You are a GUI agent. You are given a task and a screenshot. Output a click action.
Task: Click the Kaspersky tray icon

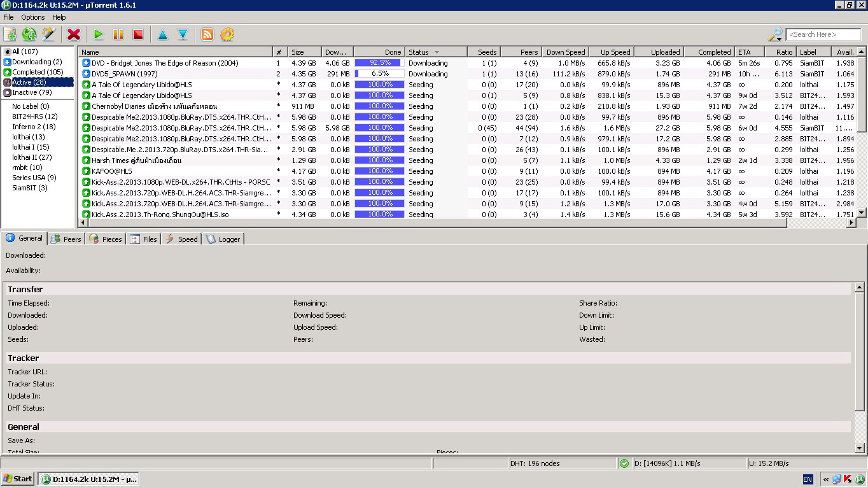click(847, 479)
